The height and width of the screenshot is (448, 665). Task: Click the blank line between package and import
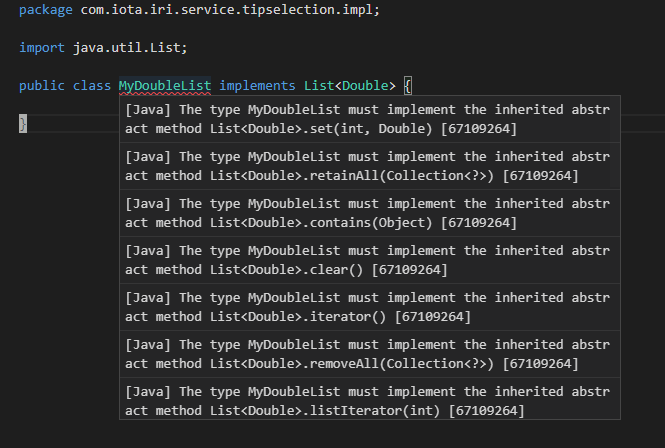[200, 29]
